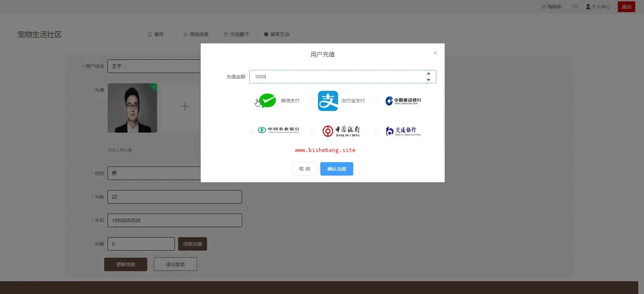Viewport: 644px width, 294px height.
Task: Click the green WeChat Pay logo
Action: point(268,101)
